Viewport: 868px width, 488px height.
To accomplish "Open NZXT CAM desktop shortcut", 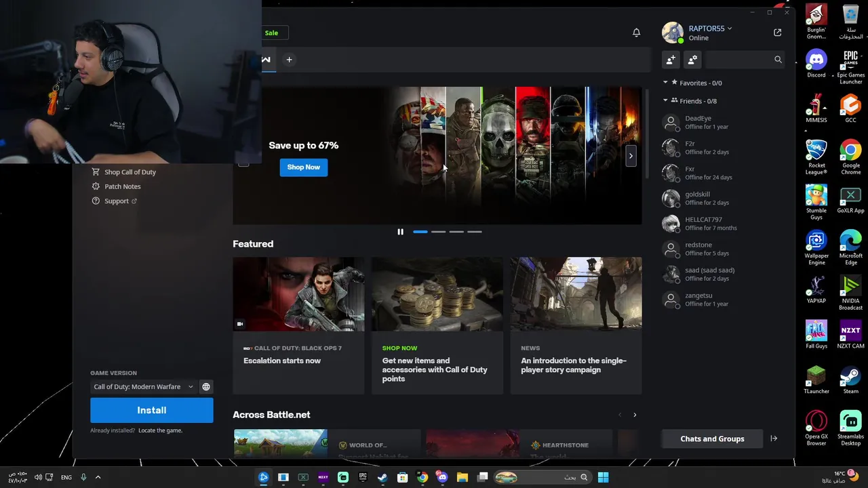I will 851,335.
